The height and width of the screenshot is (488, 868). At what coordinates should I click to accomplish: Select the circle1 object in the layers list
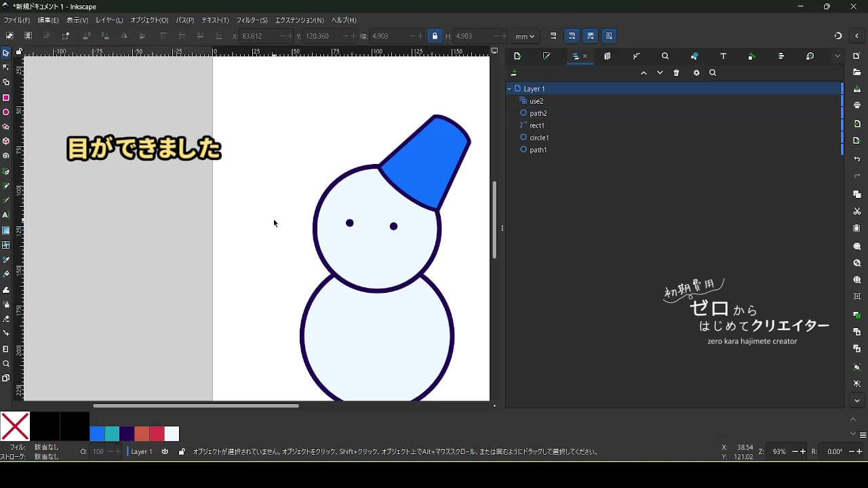(539, 138)
